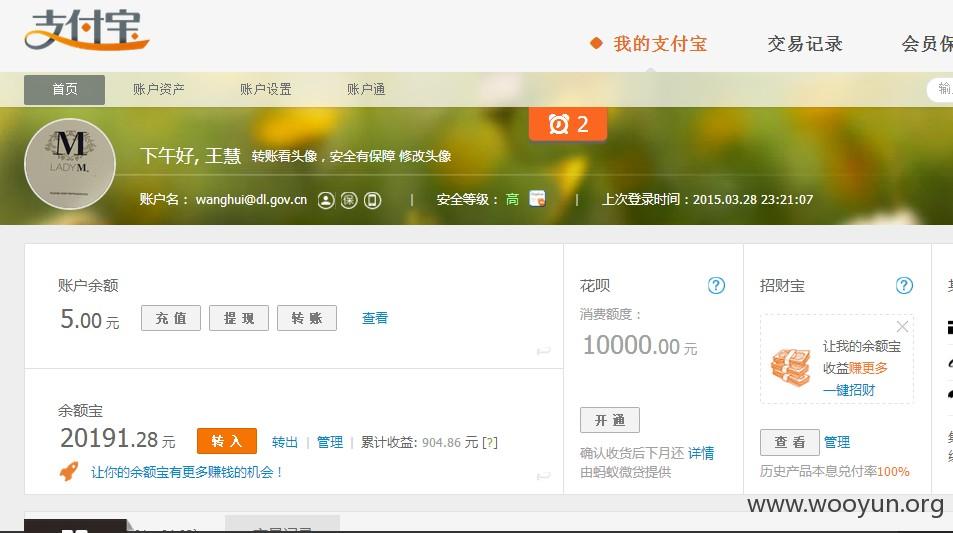Click the money stack promotion icon
The width and height of the screenshot is (953, 533).
pyautogui.click(x=791, y=367)
